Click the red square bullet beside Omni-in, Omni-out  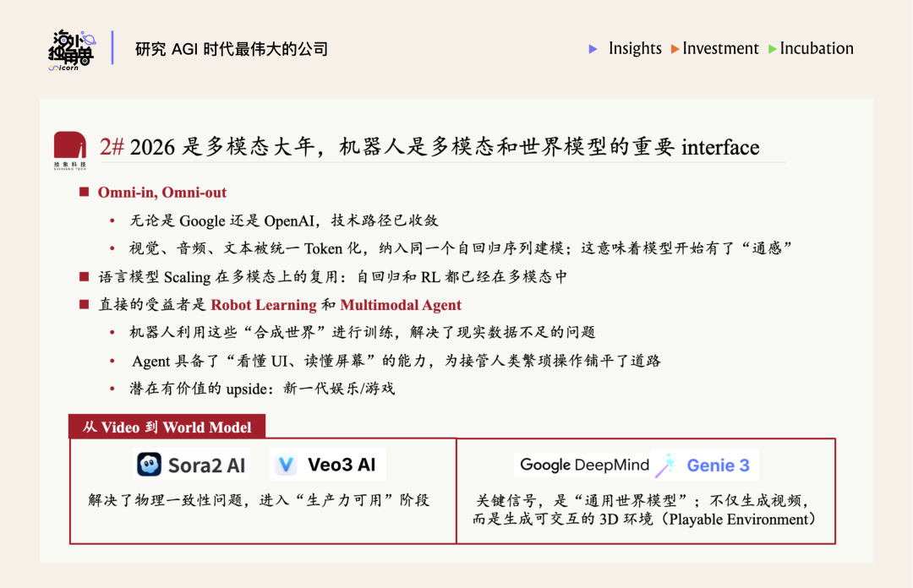pos(84,193)
